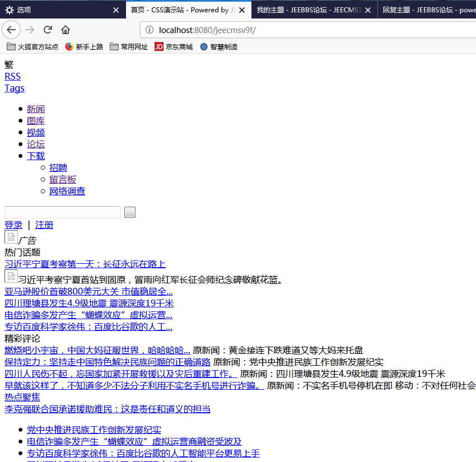This screenshot has height=462, width=476.
Task: Click the 精彩评论 heading text
Action: tap(22, 338)
